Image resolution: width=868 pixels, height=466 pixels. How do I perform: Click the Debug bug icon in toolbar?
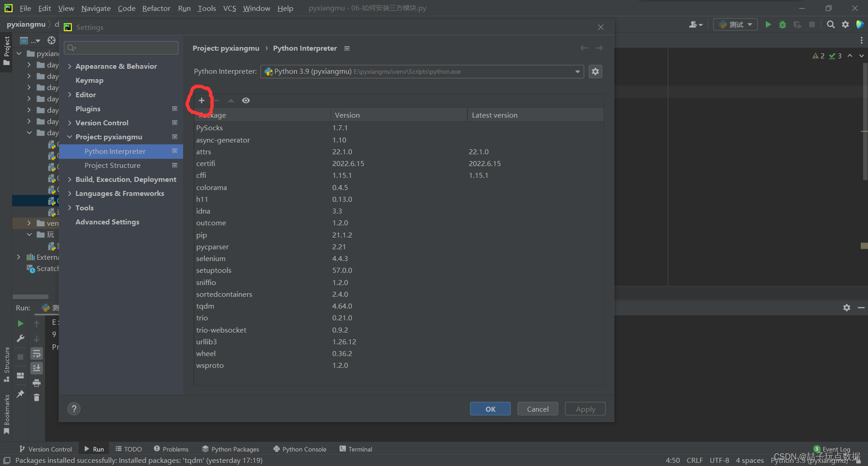click(783, 24)
